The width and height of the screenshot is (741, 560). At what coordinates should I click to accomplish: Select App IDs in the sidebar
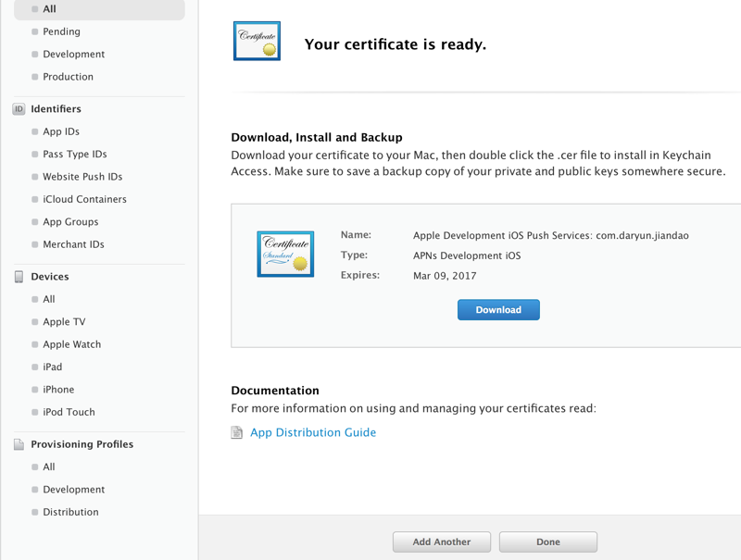tap(61, 131)
